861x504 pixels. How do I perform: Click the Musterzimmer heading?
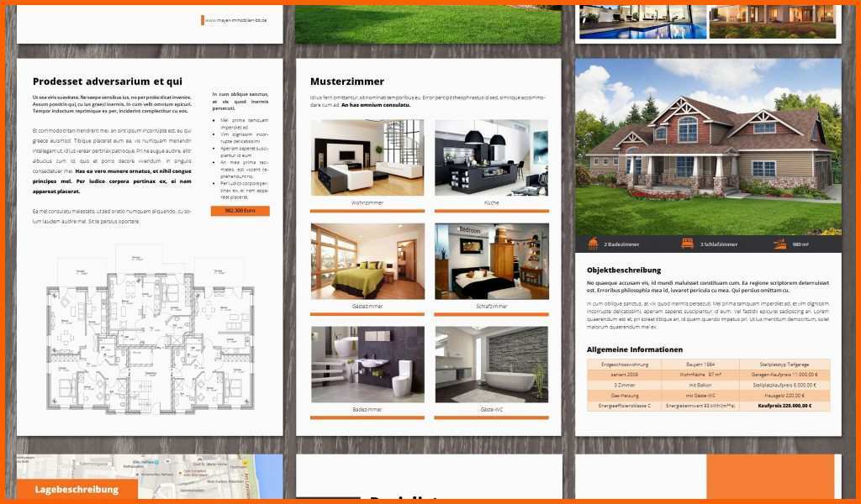pos(346,81)
